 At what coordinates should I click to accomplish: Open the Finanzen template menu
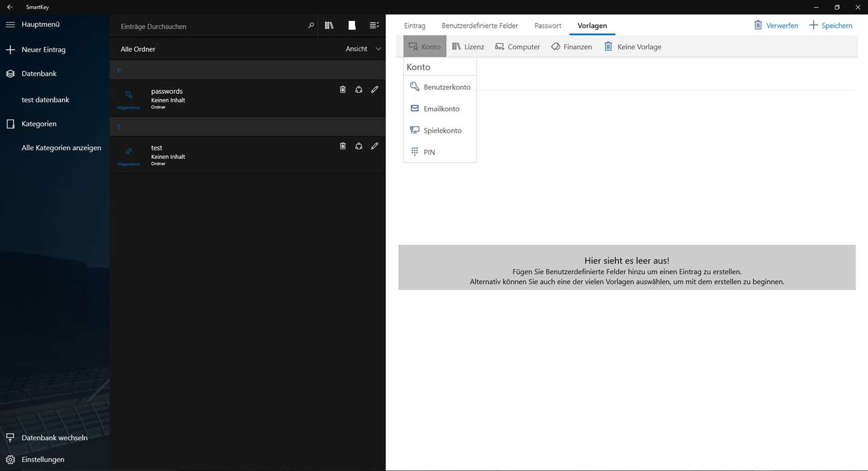(571, 46)
